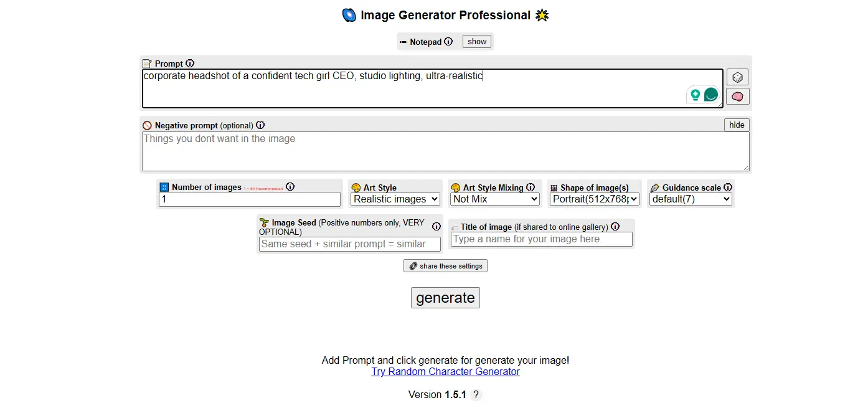
Task: Open the Art Style dropdown
Action: coord(395,199)
